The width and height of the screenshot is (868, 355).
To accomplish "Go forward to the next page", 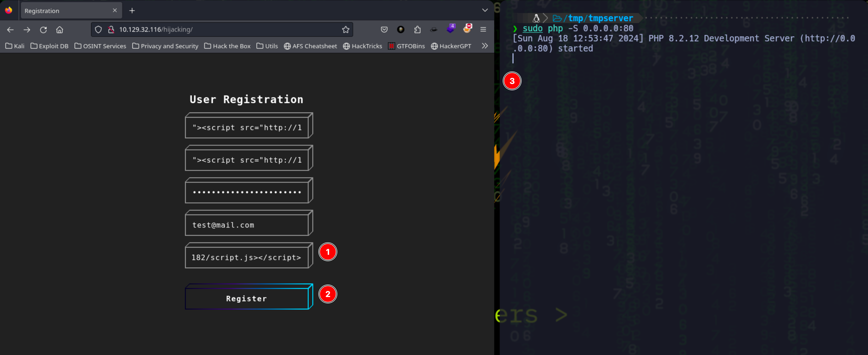I will click(27, 29).
